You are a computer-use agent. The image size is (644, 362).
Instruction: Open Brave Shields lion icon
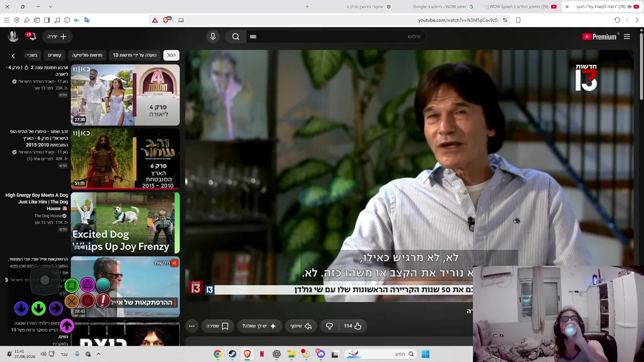click(166, 20)
